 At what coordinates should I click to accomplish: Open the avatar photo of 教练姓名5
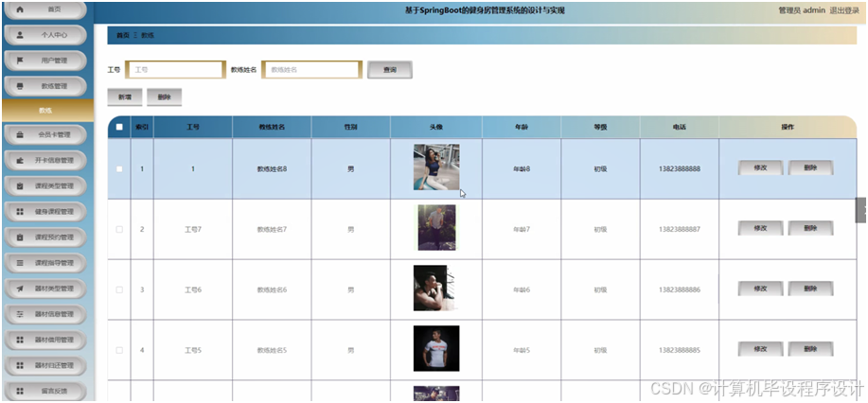click(436, 348)
